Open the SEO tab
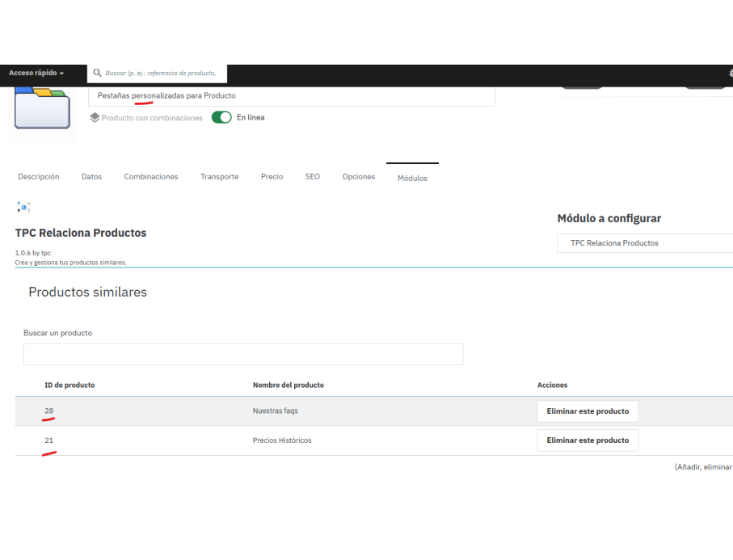The width and height of the screenshot is (733, 560). [313, 177]
